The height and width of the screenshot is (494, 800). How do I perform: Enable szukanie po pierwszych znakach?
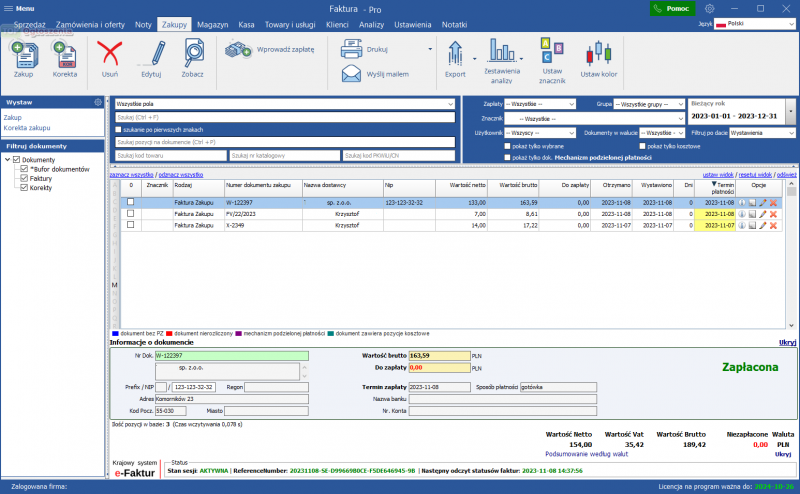pos(118,129)
